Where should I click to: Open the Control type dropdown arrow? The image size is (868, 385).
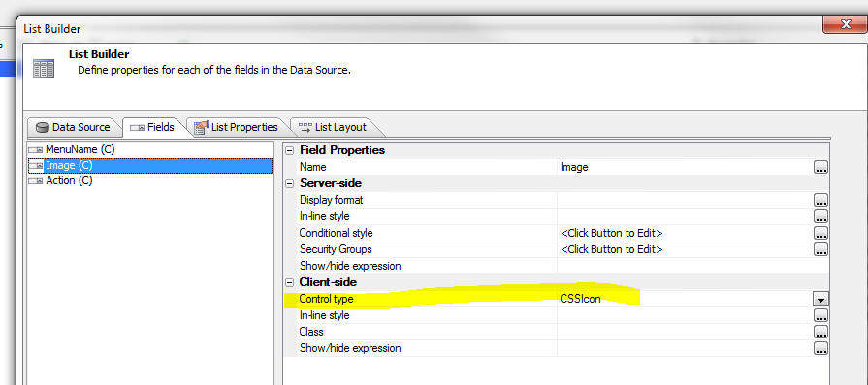click(820, 300)
